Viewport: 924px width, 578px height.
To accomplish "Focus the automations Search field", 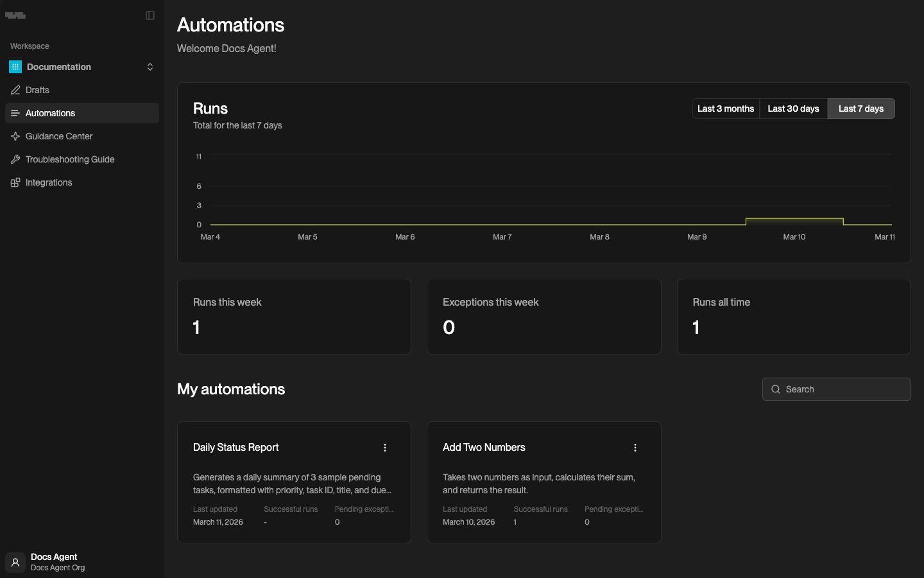I will click(x=844, y=389).
